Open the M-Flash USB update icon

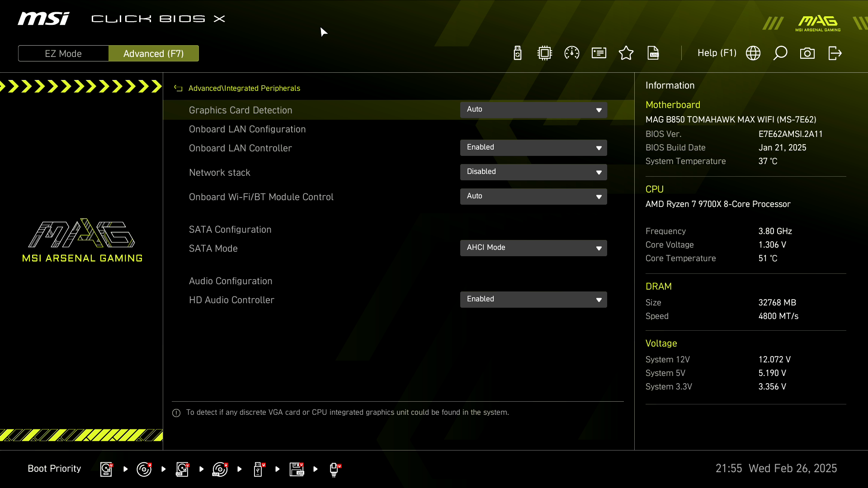(518, 53)
